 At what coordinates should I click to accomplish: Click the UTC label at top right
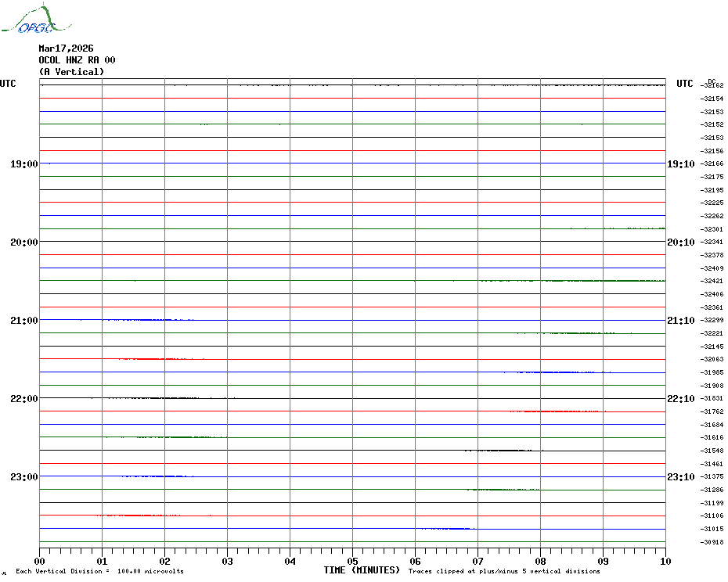[x=685, y=84]
